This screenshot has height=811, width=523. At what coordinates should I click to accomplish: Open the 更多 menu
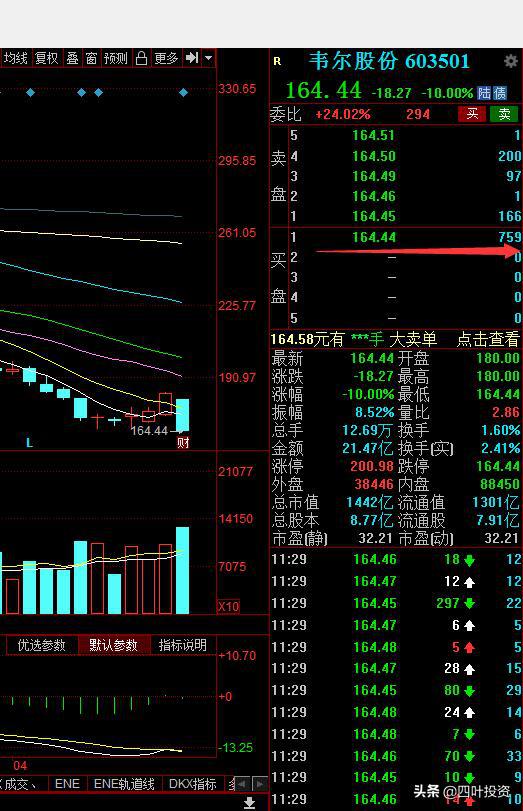tap(166, 58)
